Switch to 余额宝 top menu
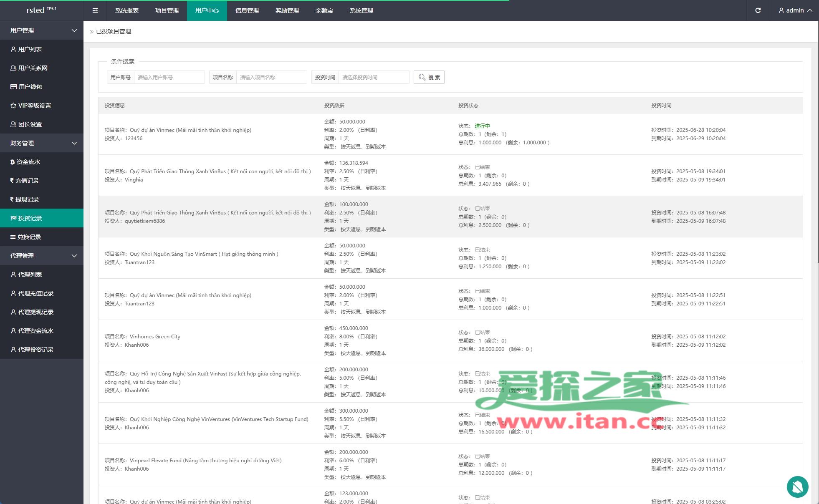The height and width of the screenshot is (504, 819). tap(324, 10)
